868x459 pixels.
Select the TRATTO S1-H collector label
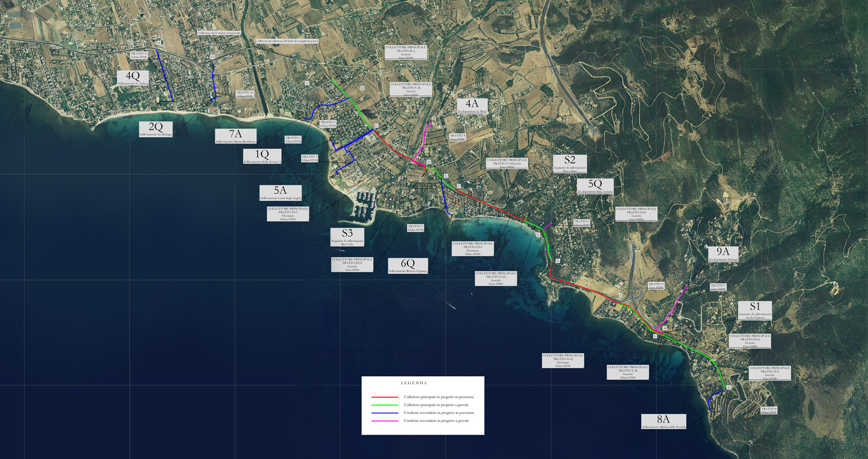click(563, 361)
